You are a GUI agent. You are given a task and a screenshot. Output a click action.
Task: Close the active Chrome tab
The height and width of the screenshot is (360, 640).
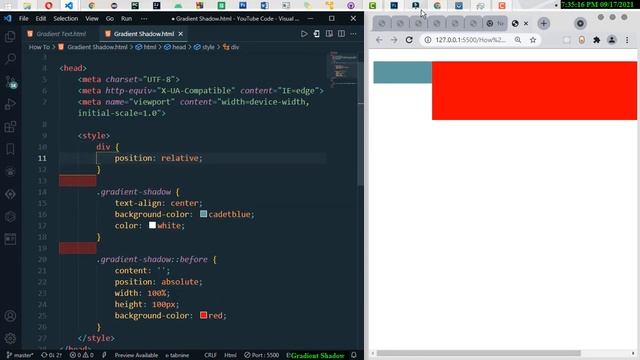coord(526,24)
